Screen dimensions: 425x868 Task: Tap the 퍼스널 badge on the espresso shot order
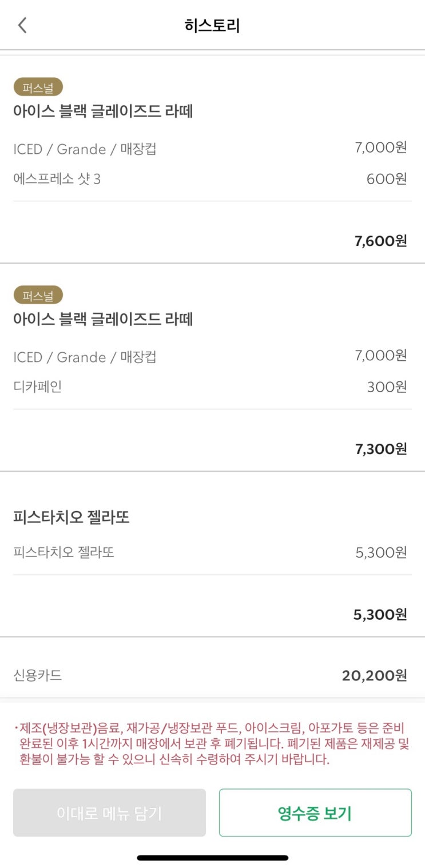[x=38, y=87]
